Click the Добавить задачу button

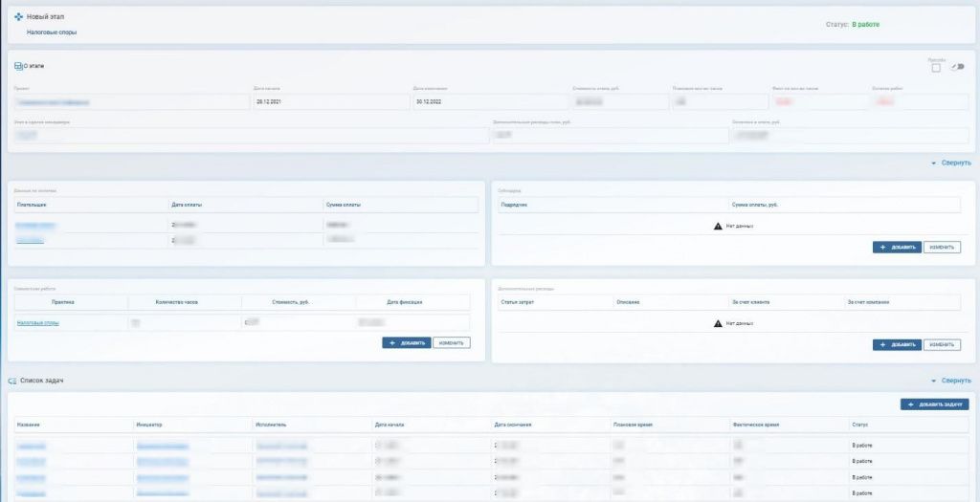(x=934, y=405)
